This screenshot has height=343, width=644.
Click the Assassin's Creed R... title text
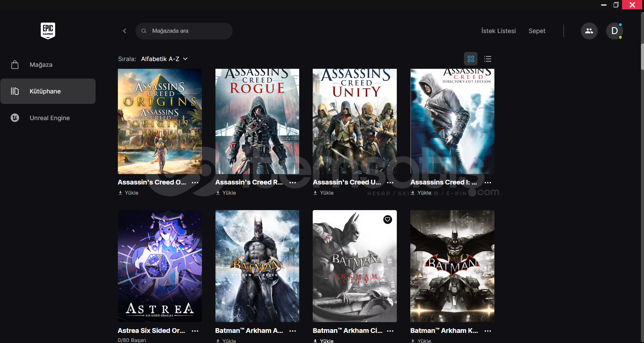tap(249, 182)
